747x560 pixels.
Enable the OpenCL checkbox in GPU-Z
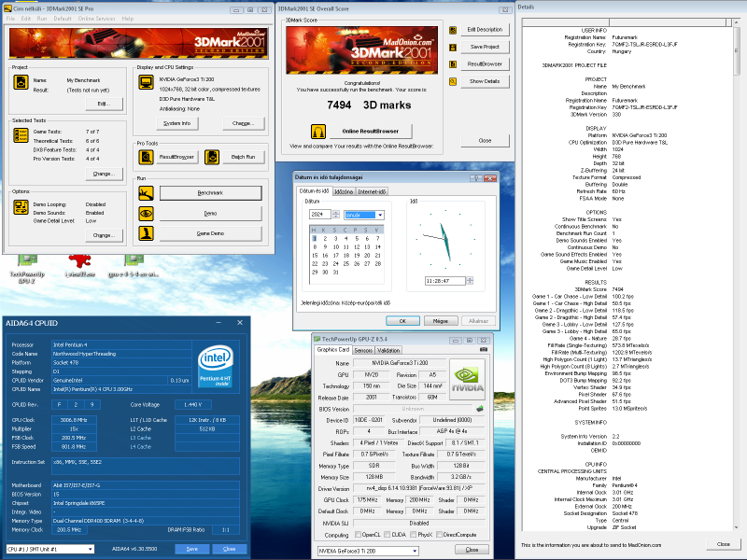point(358,534)
